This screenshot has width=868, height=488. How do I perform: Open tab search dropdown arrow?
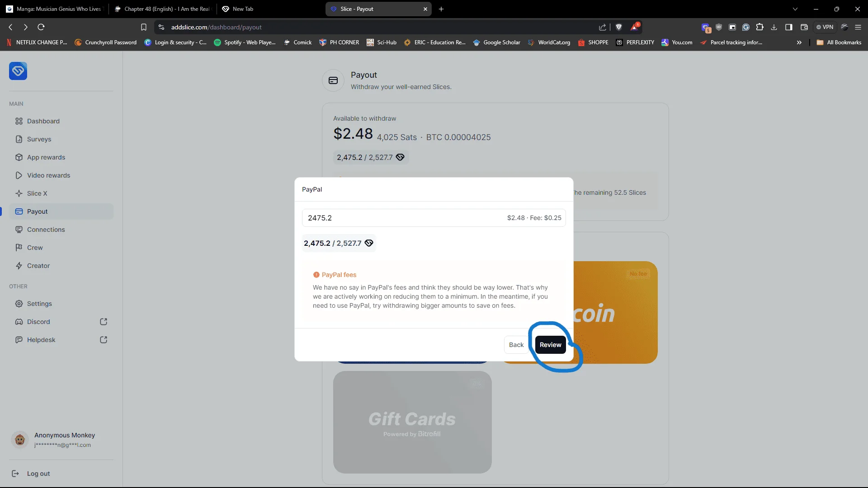point(795,9)
